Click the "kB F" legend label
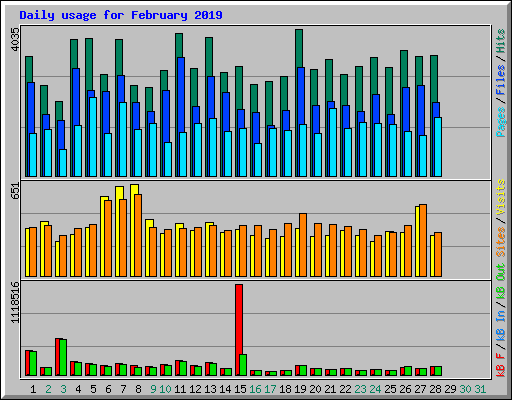Image resolution: width=512 pixels, height=400 pixels. (501, 365)
